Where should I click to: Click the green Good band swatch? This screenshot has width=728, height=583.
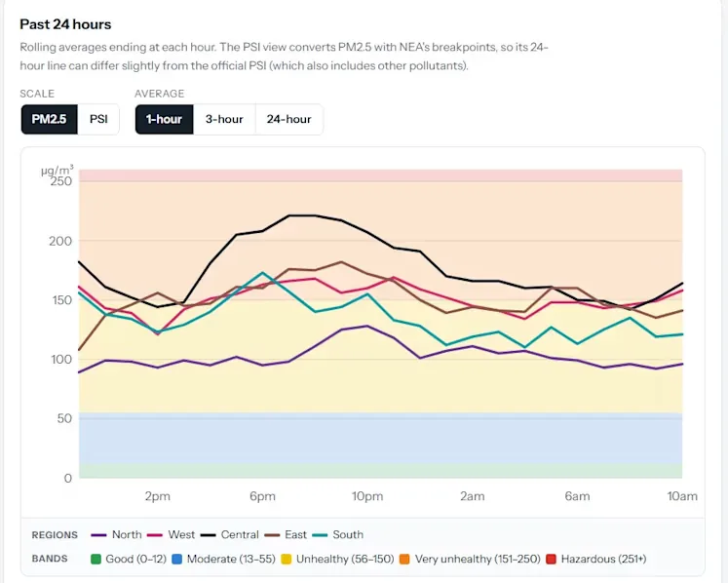pos(96,559)
